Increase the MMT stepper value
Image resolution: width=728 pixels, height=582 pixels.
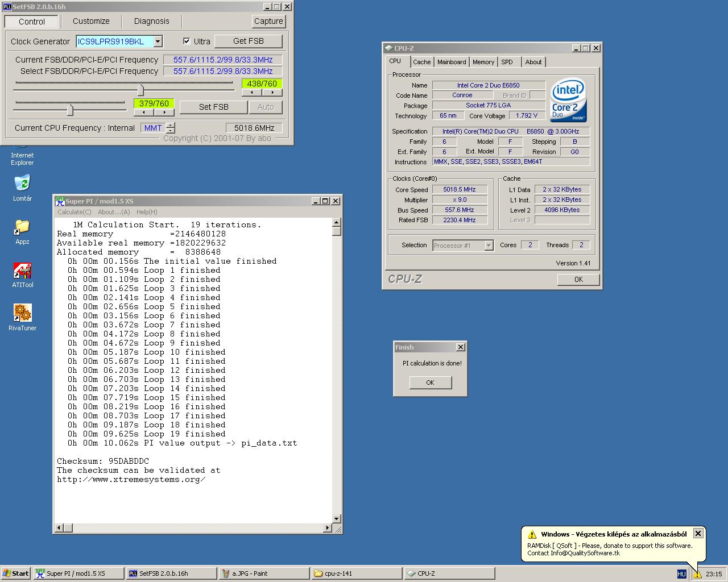pyautogui.click(x=171, y=125)
